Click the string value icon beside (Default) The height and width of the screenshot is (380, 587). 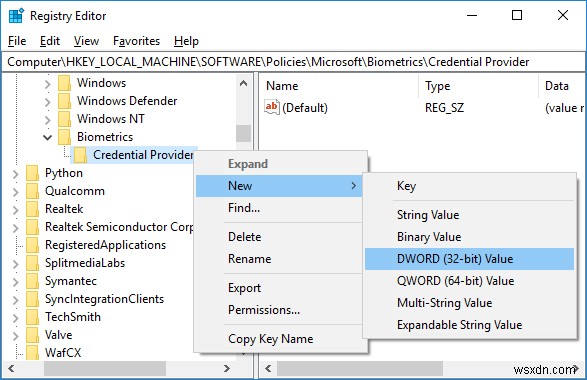272,107
